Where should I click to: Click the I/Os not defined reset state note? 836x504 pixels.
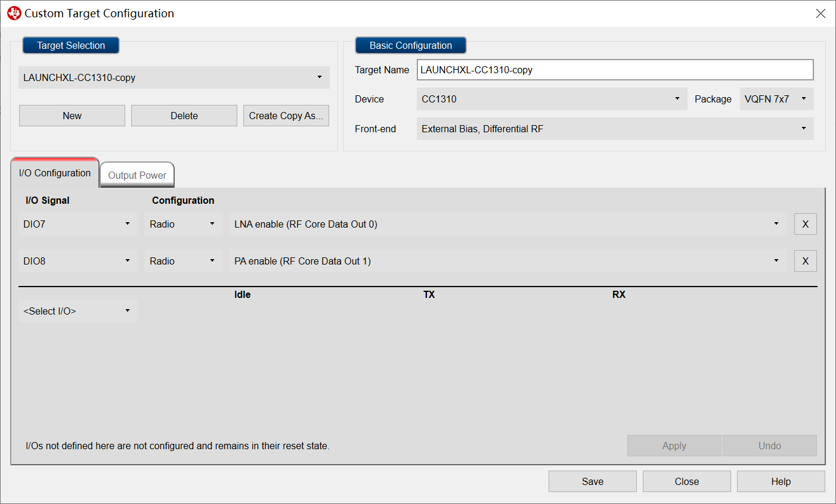tap(178, 446)
